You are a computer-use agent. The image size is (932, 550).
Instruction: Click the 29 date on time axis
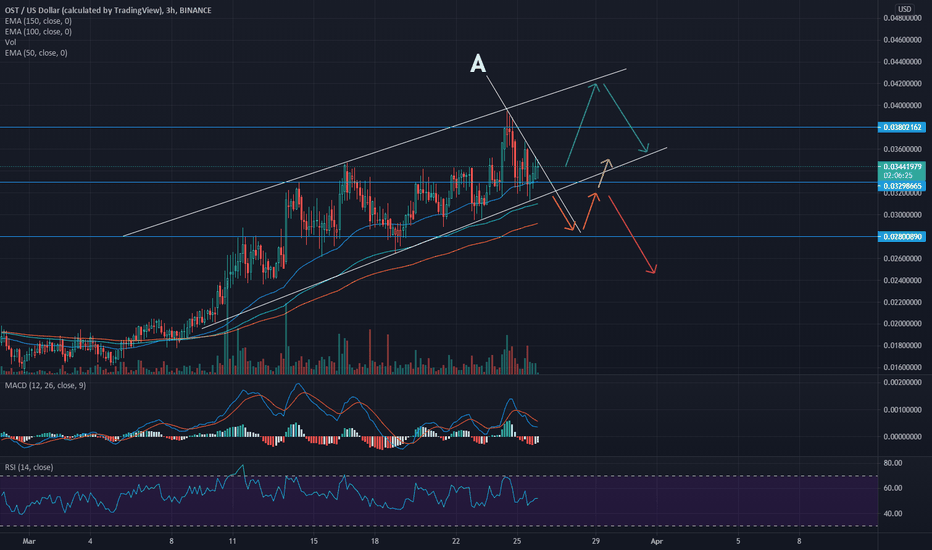coord(596,541)
